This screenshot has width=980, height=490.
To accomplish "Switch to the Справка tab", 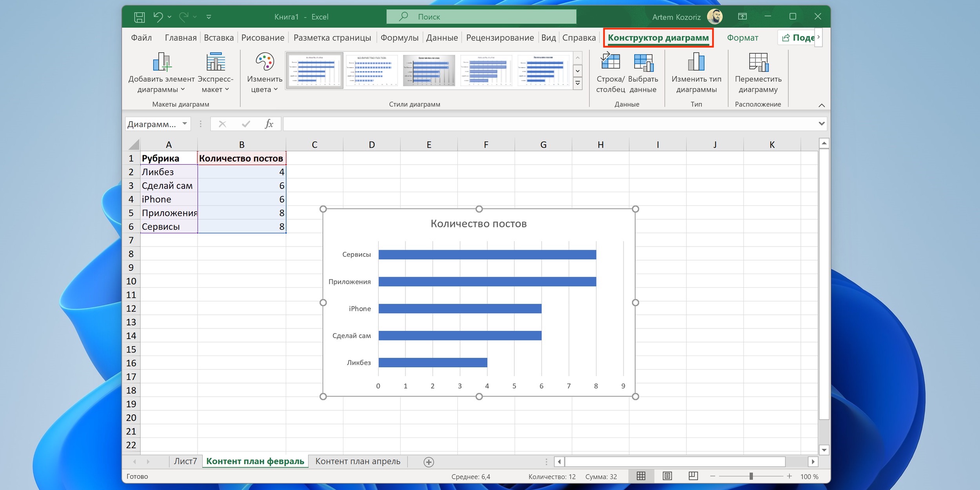I will pos(579,38).
